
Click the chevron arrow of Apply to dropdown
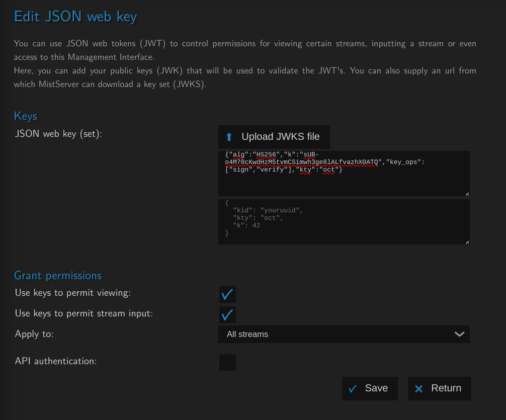[x=459, y=334]
